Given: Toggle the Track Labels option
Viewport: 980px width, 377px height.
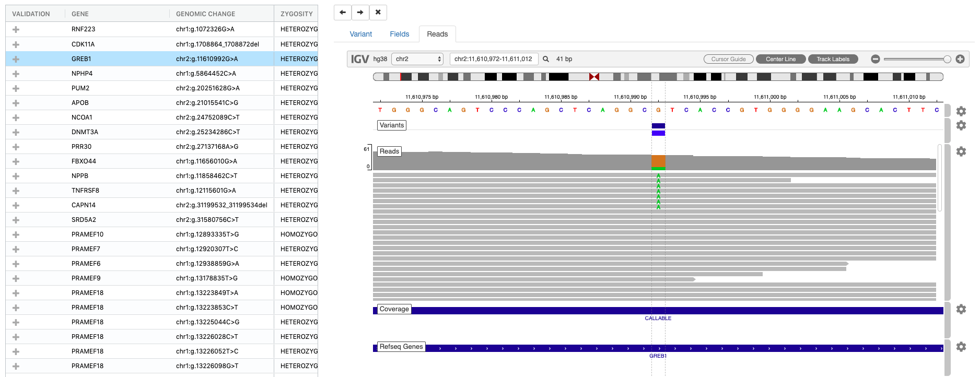Looking at the screenshot, I should [833, 59].
